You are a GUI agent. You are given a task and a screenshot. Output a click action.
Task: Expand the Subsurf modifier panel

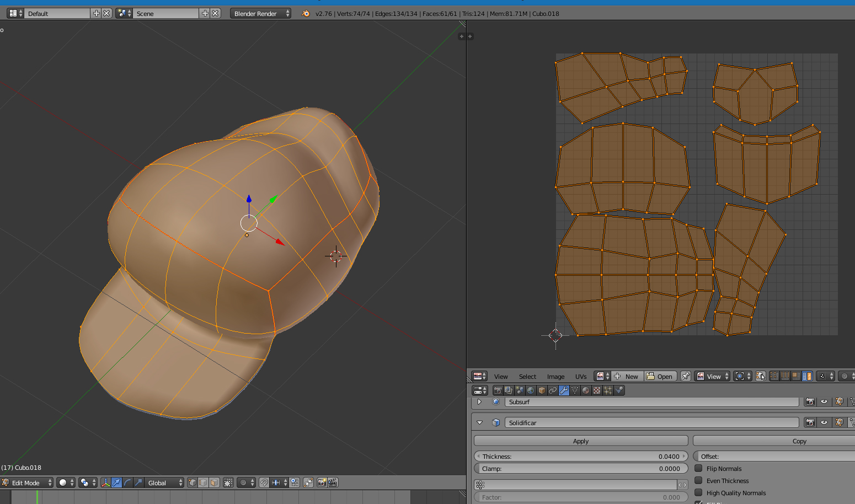(x=479, y=402)
